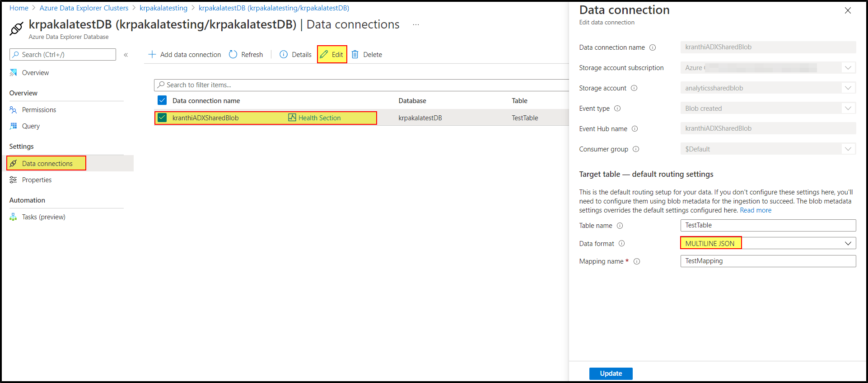868x383 pixels.
Task: Click the krpakalatesting breadcrumb link
Action: (x=163, y=8)
